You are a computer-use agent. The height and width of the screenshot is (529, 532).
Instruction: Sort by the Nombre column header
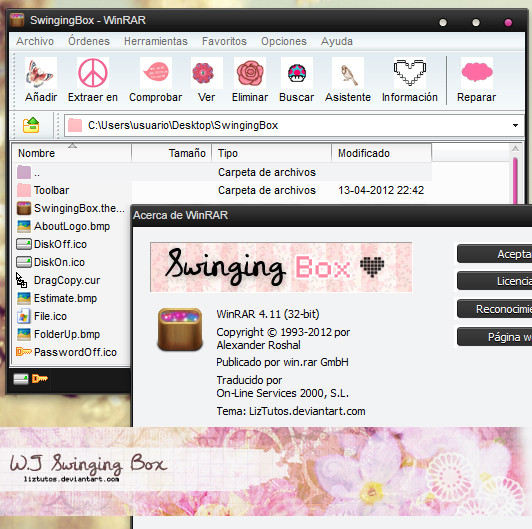click(71, 153)
